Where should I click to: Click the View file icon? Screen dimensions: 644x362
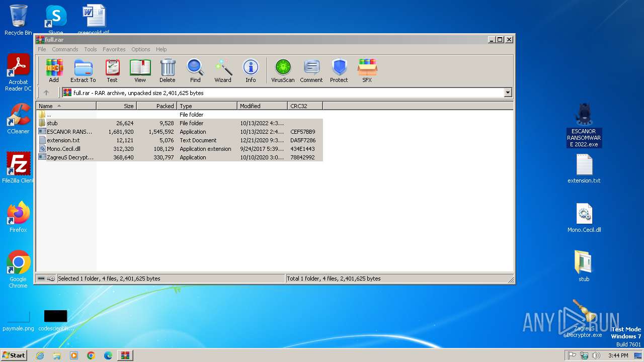pos(140,70)
